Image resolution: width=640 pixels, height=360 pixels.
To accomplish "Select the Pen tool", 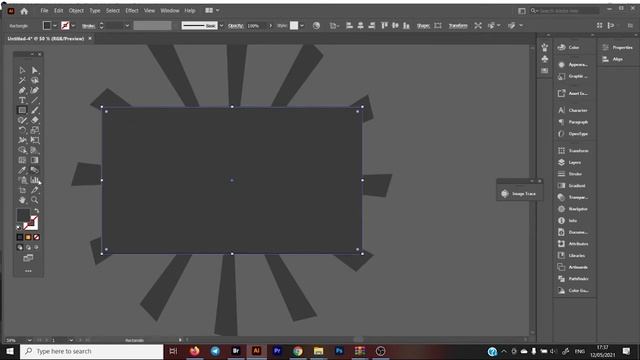I will click(22, 90).
